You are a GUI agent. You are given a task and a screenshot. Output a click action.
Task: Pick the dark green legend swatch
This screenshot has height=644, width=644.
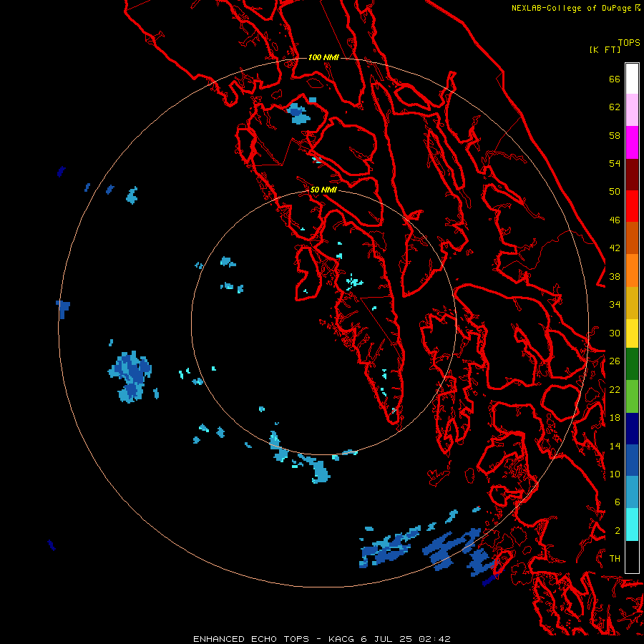(632, 364)
